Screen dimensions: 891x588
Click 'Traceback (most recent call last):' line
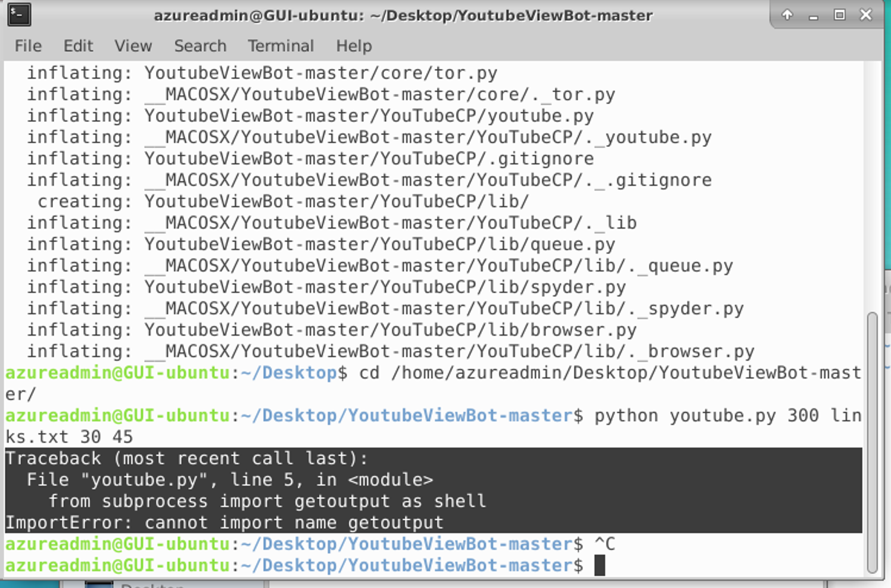[x=187, y=458]
